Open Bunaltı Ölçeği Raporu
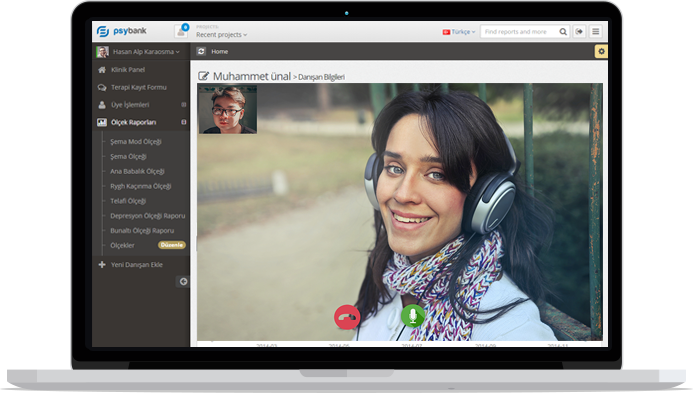 click(142, 231)
